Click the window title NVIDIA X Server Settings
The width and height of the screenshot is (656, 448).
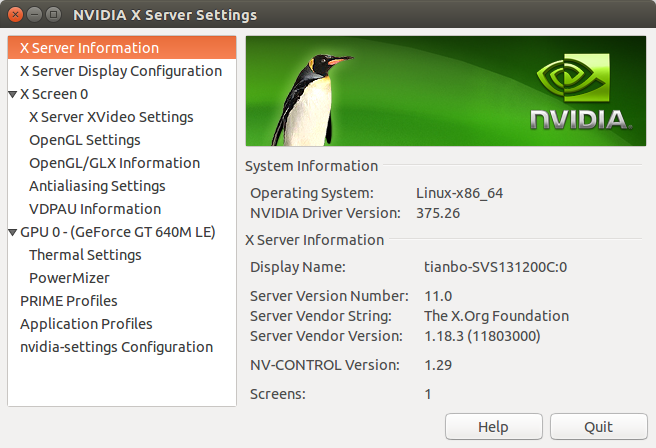pos(165,15)
